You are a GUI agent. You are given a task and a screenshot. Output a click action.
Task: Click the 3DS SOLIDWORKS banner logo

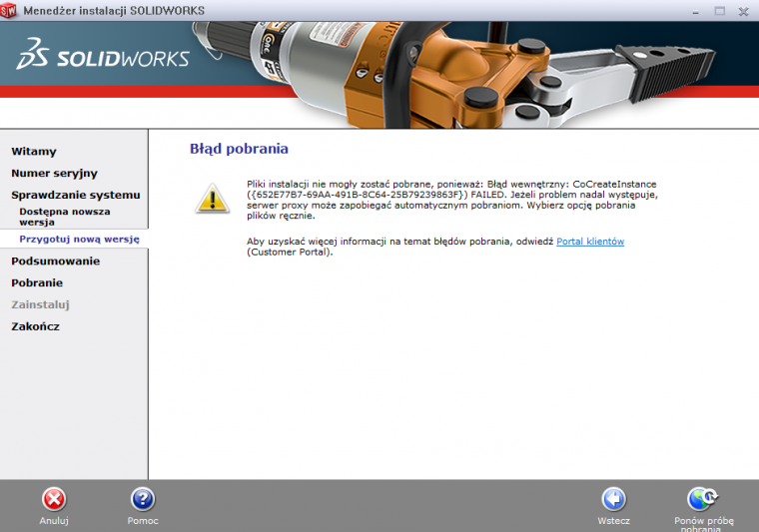pyautogui.click(x=103, y=54)
